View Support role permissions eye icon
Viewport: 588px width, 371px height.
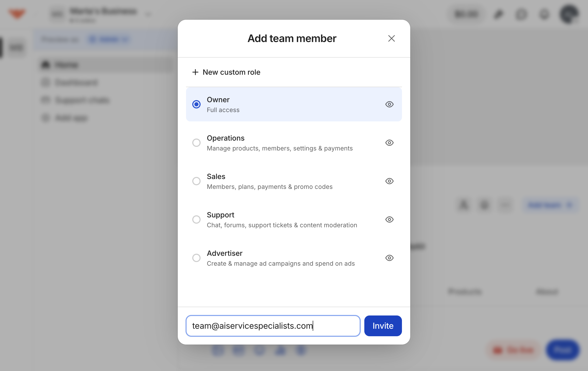coord(389,219)
